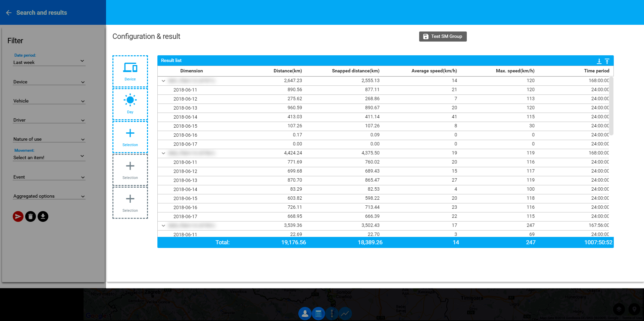
Task: Click the Distance(km) column header
Action: 288,71
